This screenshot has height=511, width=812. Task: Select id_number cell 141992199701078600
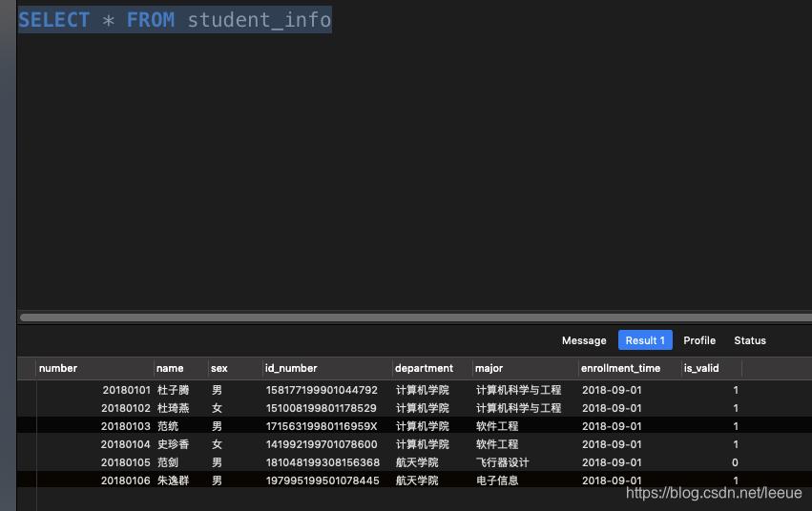[x=322, y=444]
